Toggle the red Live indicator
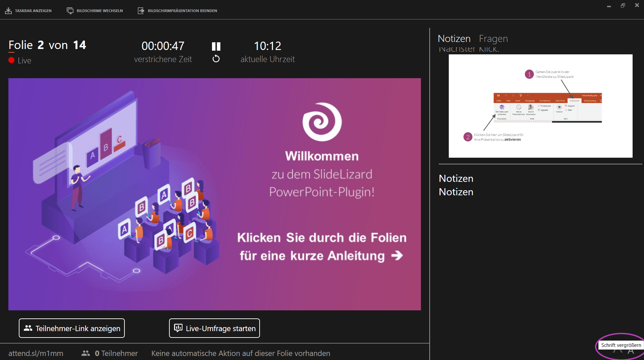Image resolution: width=644 pixels, height=360 pixels. coord(11,60)
